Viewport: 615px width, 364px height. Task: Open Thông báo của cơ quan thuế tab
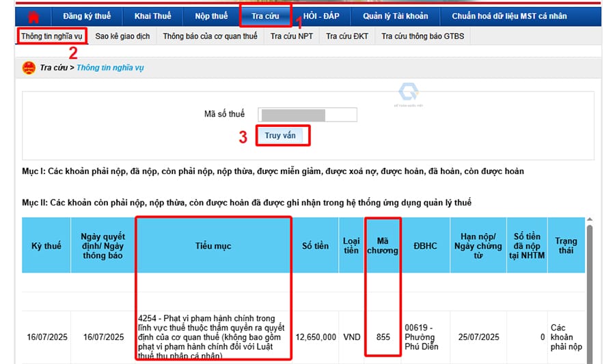(210, 36)
